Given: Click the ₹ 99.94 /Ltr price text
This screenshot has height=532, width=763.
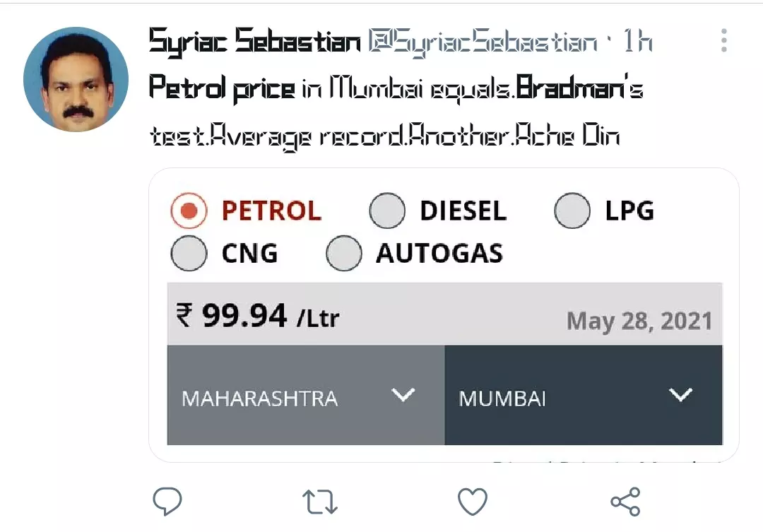Looking at the screenshot, I should tap(258, 316).
